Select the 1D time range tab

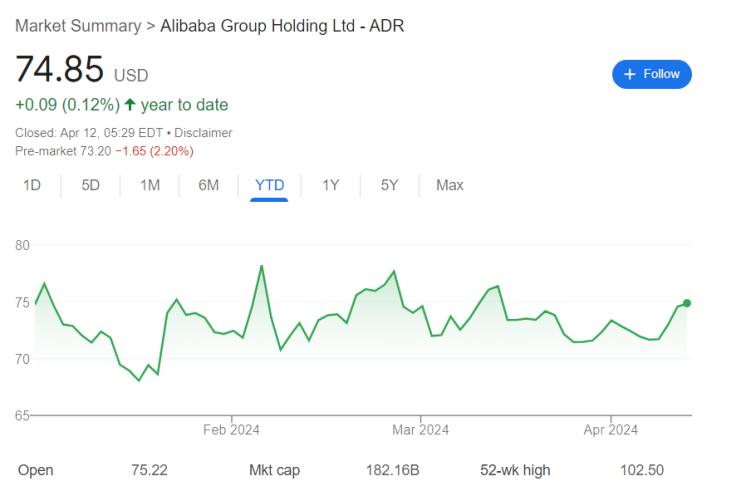pos(32,185)
